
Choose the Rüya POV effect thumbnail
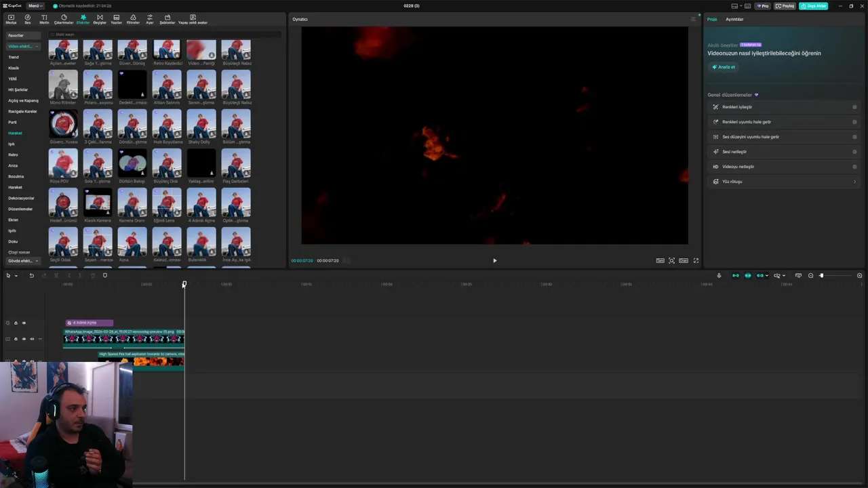click(x=63, y=164)
